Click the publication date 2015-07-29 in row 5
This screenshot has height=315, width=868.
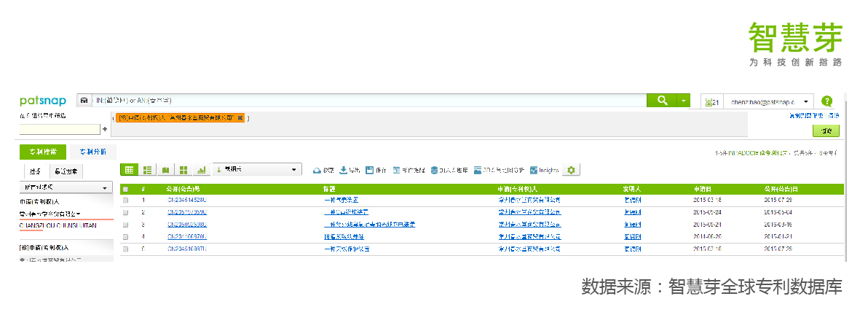pos(778,249)
